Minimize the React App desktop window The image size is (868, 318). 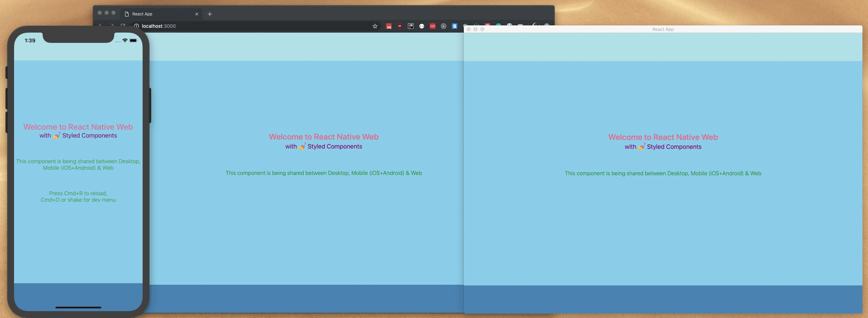point(475,30)
